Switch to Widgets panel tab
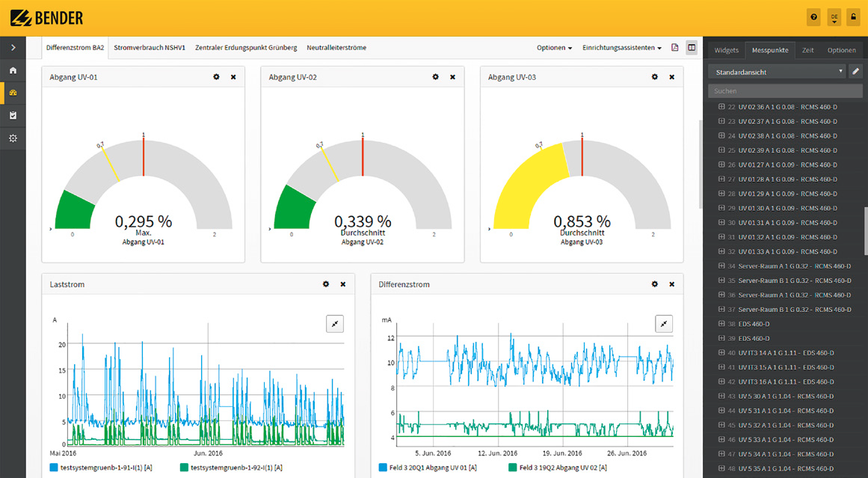Viewport: 868px width, 478px height. click(726, 50)
